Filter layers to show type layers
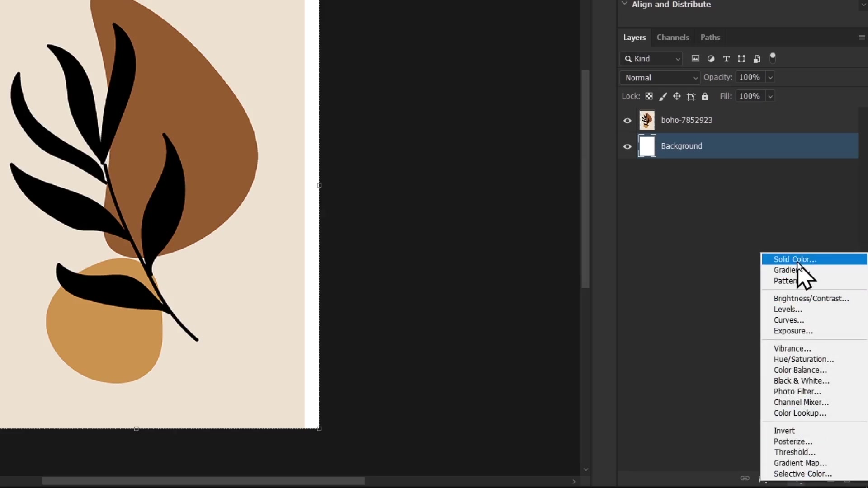The height and width of the screenshot is (488, 868). click(x=726, y=59)
